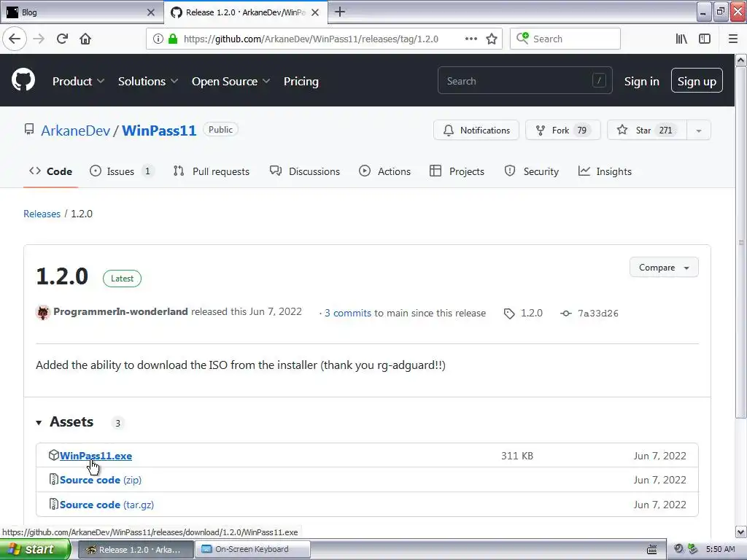Open the page actions three-dot menu
Screen dimensions: 747x560
click(471, 39)
